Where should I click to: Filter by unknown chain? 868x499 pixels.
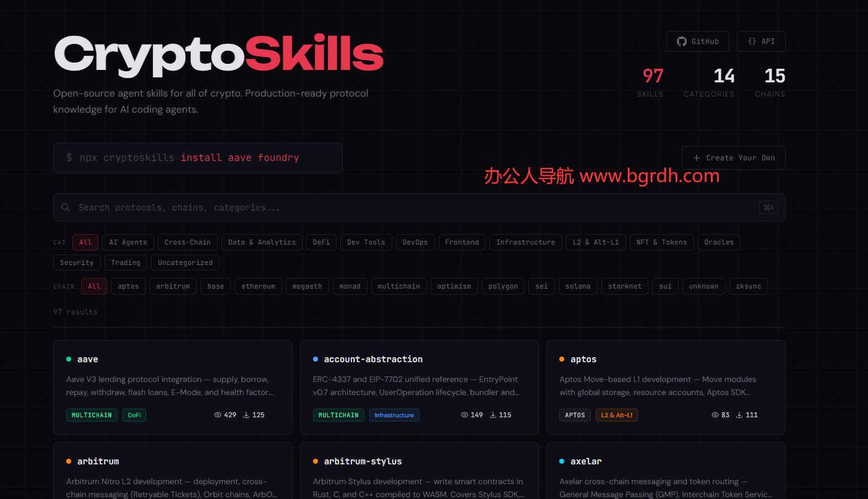click(704, 286)
